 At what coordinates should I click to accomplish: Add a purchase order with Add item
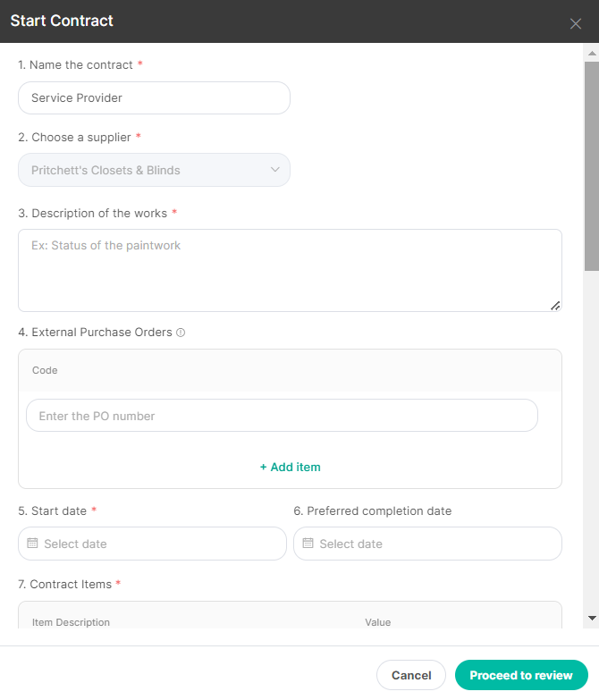(291, 467)
